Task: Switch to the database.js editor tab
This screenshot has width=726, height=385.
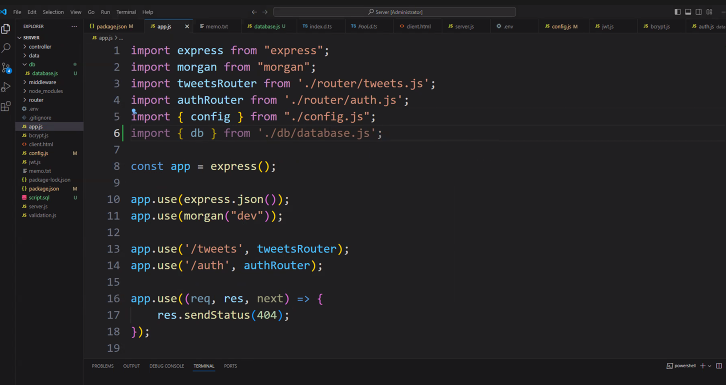Action: point(266,26)
